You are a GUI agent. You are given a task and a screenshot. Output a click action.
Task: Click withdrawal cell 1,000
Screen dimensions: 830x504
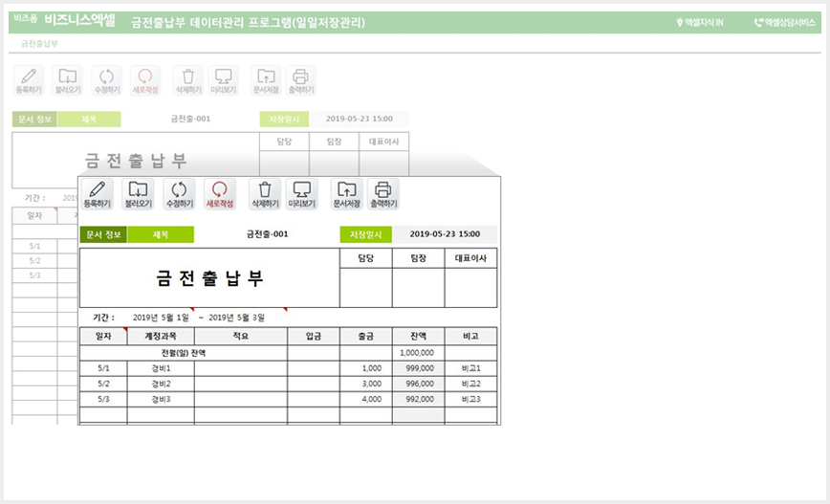[x=366, y=368]
